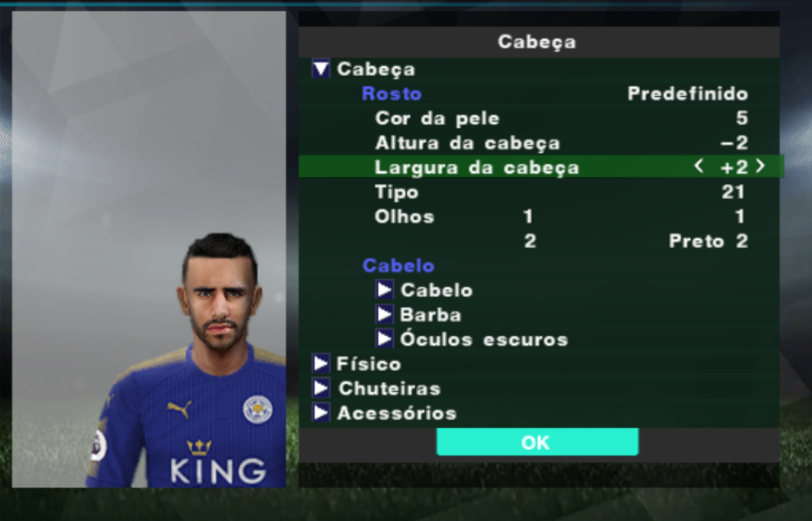This screenshot has width=812, height=521.
Task: Choose the Olhos 1 row
Action: [x=539, y=217]
